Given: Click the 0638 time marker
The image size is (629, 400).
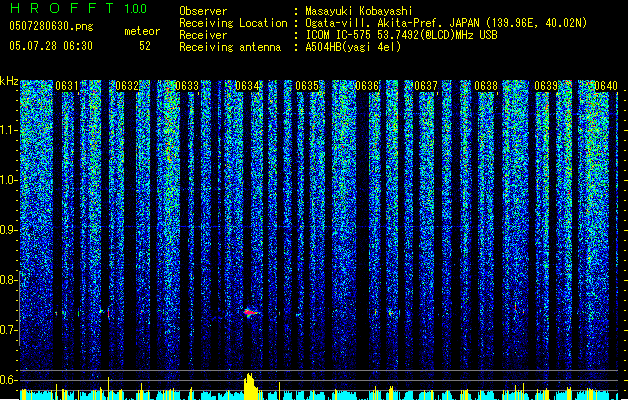Looking at the screenshot, I should click(x=486, y=86).
